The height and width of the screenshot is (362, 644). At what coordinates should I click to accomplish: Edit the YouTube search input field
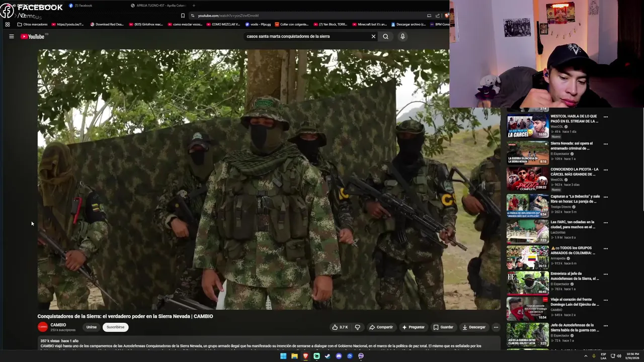(x=307, y=36)
